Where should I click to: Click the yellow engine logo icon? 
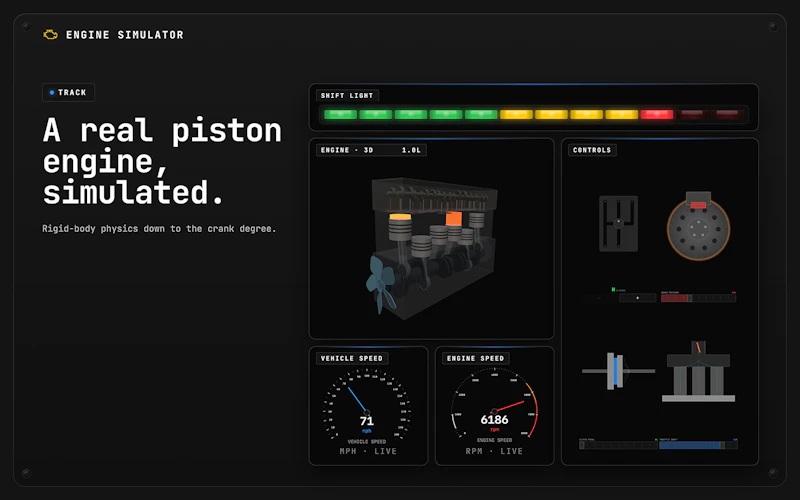[50, 35]
